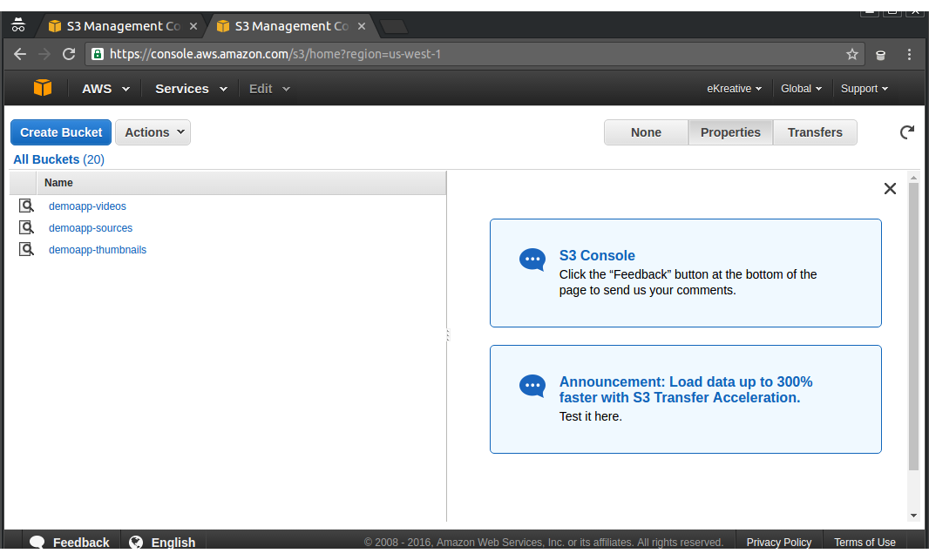Switch to the Properties view
The height and width of the screenshot is (560, 929).
click(730, 132)
